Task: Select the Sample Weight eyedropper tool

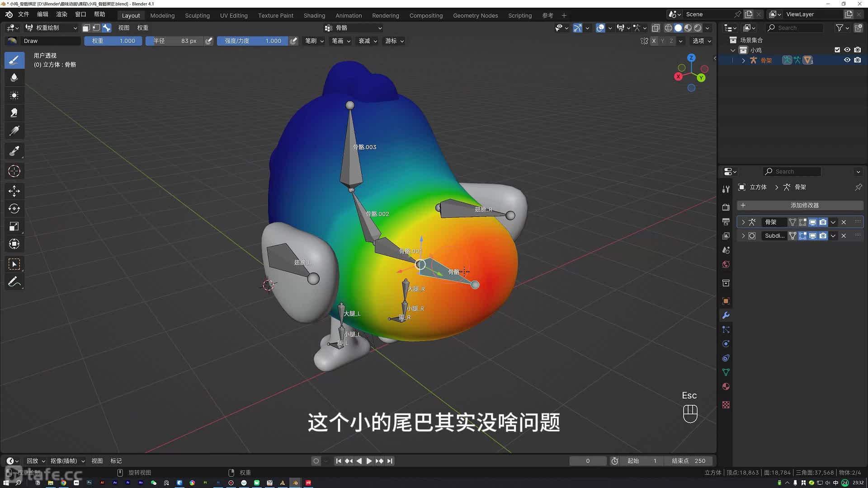Action: click(x=14, y=151)
